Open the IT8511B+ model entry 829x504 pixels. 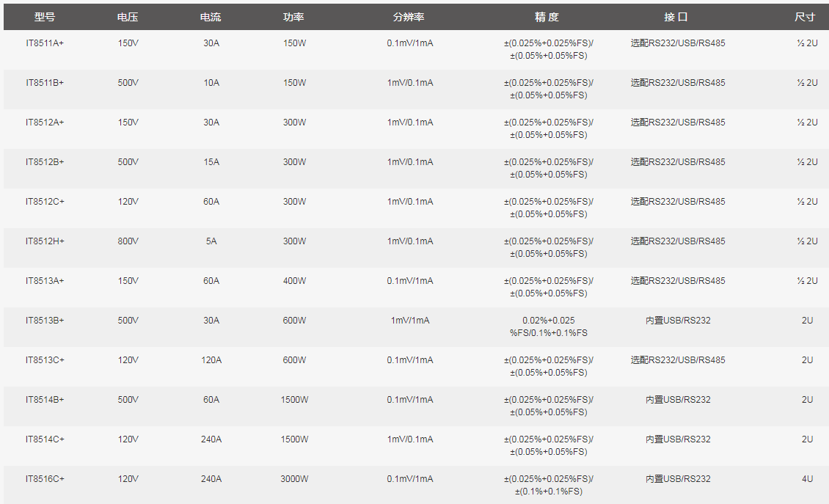(45, 83)
